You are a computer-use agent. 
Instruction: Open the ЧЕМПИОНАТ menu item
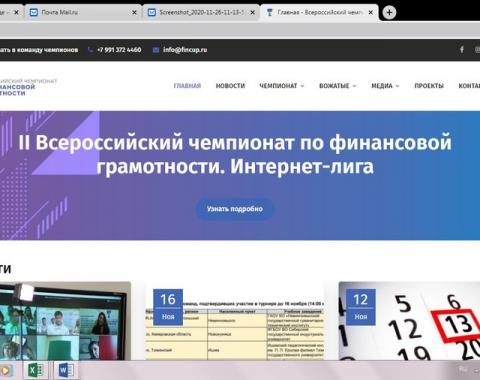click(x=278, y=86)
